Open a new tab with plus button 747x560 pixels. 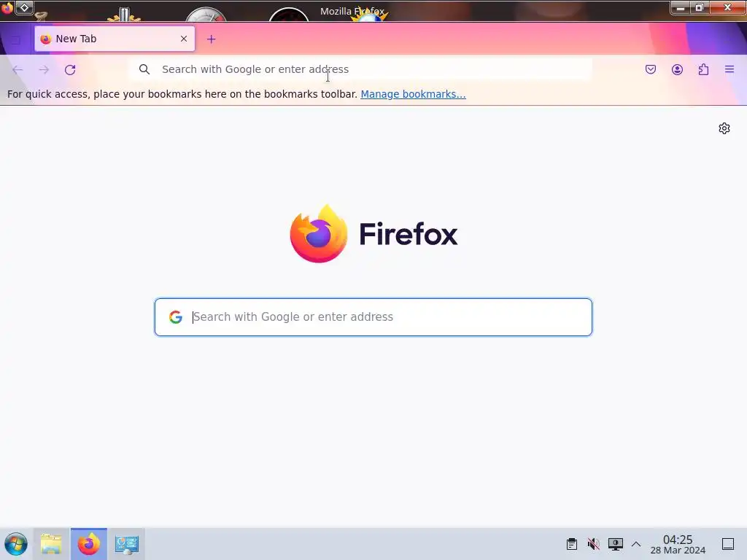[211, 39]
